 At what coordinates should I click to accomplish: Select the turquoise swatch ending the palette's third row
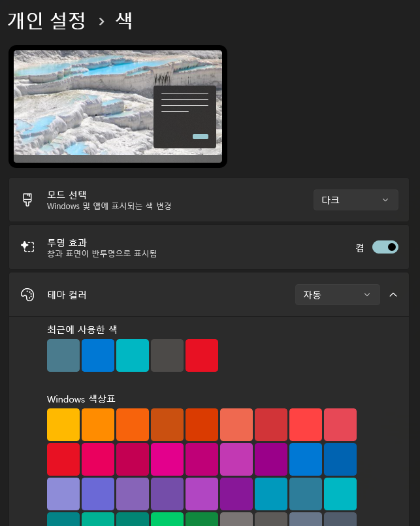(x=340, y=494)
